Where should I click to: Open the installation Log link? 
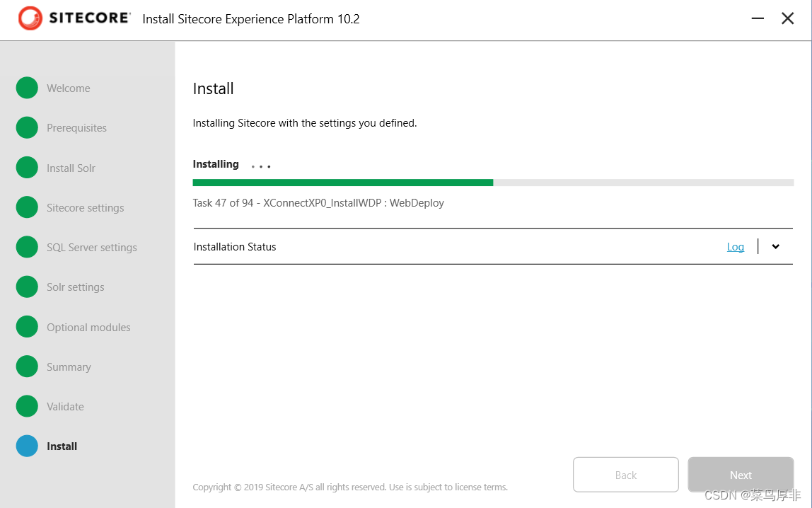(x=735, y=247)
